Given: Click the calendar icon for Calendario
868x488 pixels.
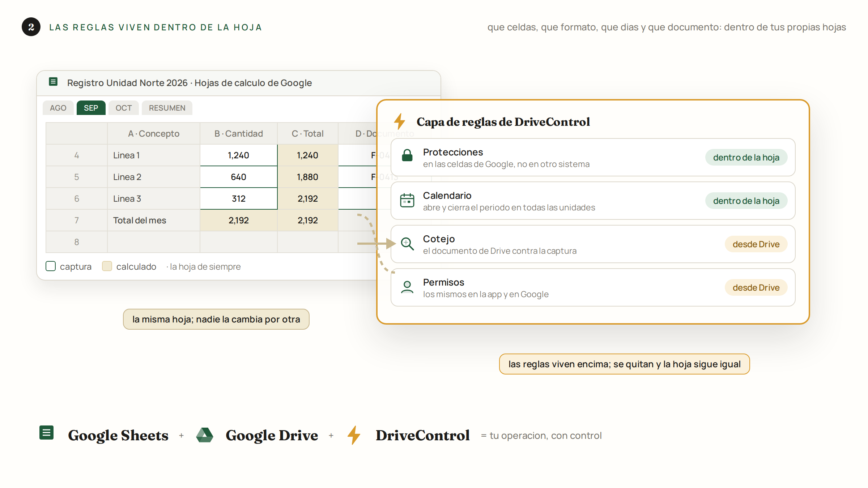Looking at the screenshot, I should 407,200.
